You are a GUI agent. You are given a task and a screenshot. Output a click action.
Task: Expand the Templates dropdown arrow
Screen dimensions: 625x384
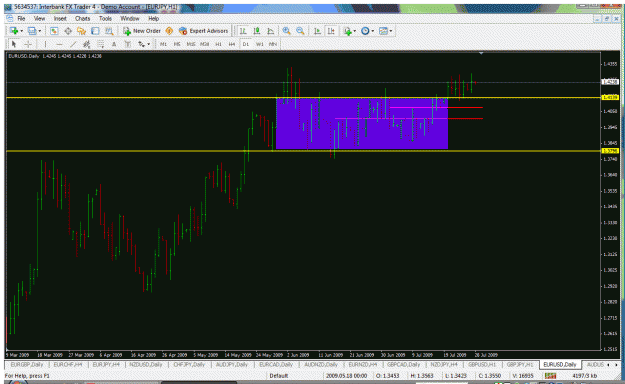391,31
